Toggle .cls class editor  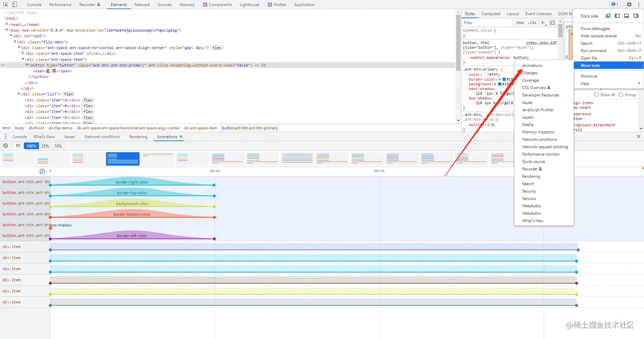click(x=532, y=23)
